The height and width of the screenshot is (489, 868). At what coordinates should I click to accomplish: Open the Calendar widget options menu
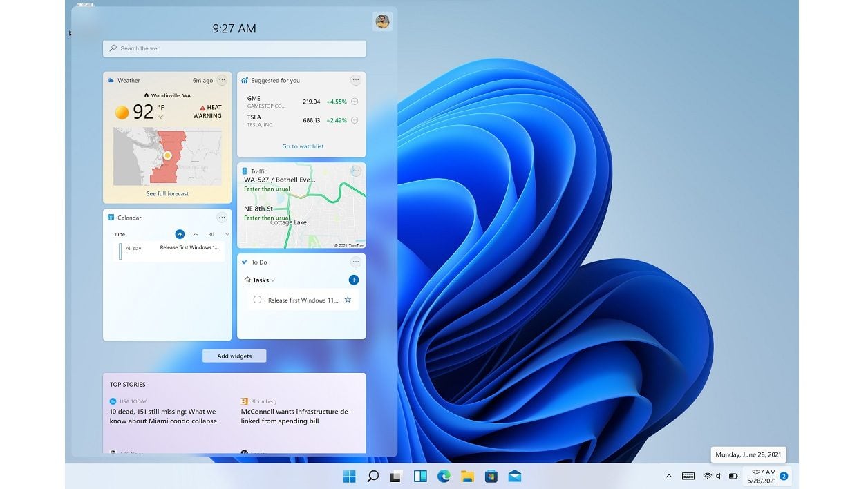[222, 218]
